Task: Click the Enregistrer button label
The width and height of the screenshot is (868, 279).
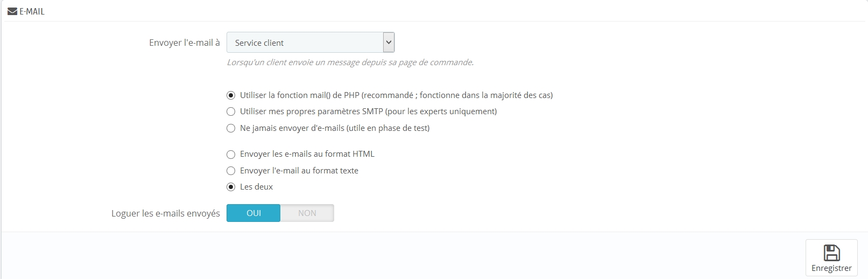Action: coord(831,268)
